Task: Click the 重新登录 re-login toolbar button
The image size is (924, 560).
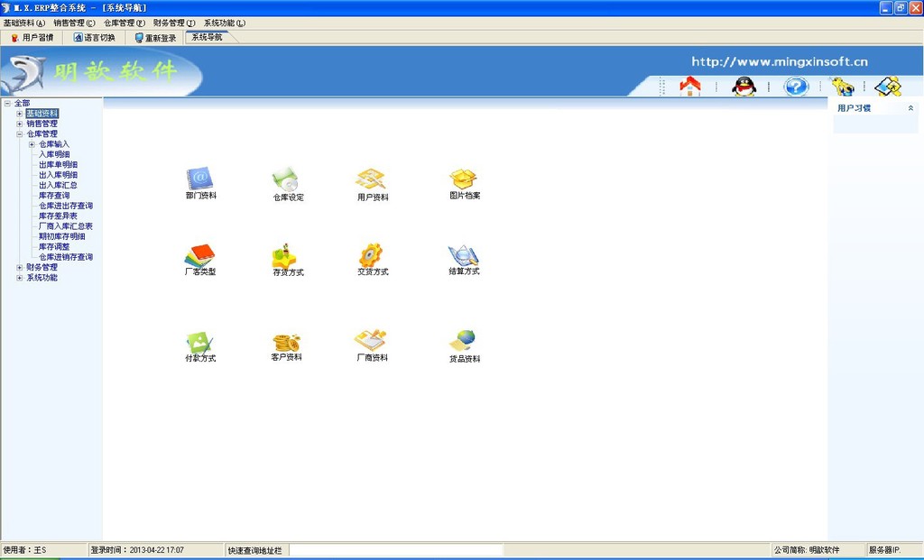Action: pos(155,38)
